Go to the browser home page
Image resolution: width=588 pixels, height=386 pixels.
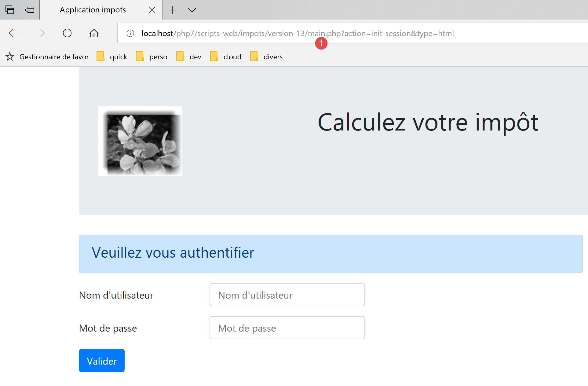(94, 33)
